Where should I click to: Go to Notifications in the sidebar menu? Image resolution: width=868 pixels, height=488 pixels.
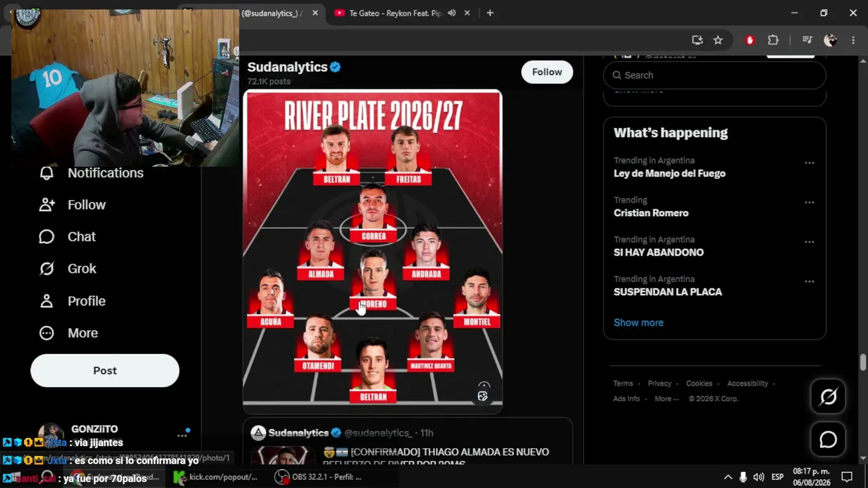point(105,173)
